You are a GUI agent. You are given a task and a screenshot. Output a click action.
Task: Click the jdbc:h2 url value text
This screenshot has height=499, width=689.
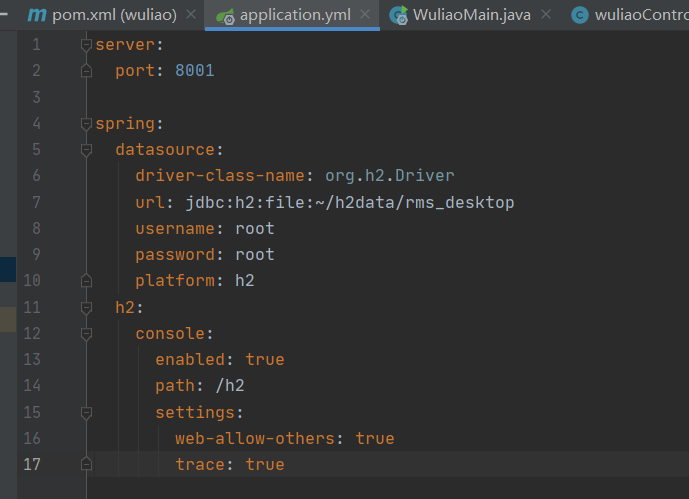coord(349,202)
